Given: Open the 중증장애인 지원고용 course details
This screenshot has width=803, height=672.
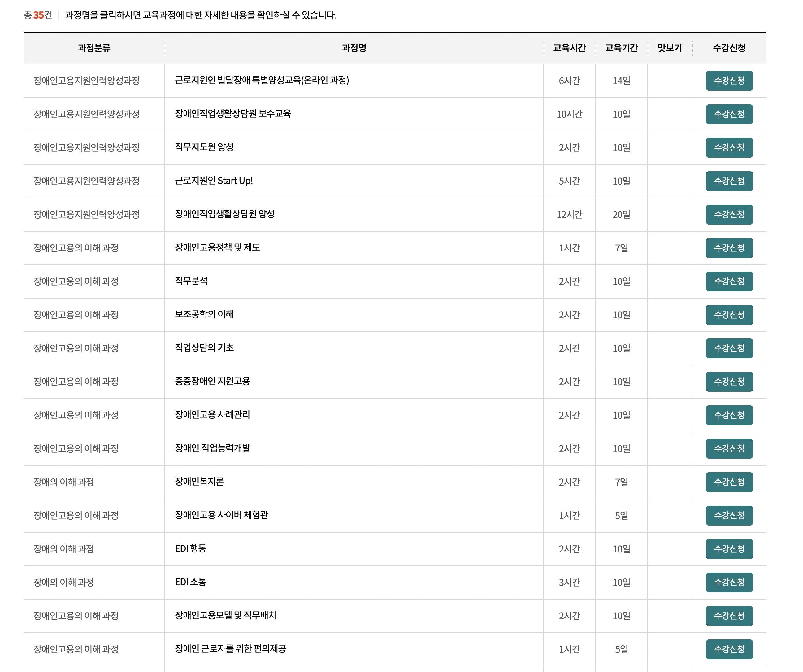Looking at the screenshot, I should pos(213,382).
